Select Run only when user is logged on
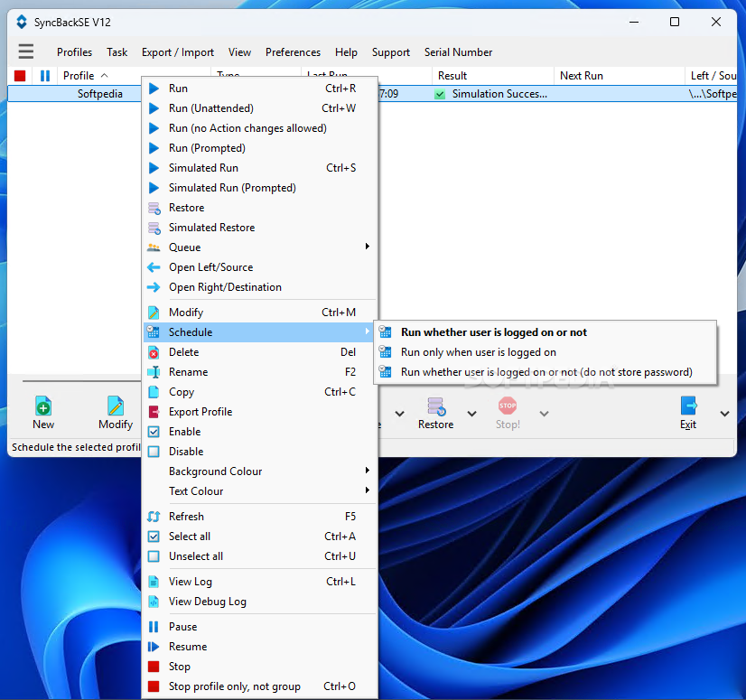This screenshot has height=700, width=746. pos(546,352)
